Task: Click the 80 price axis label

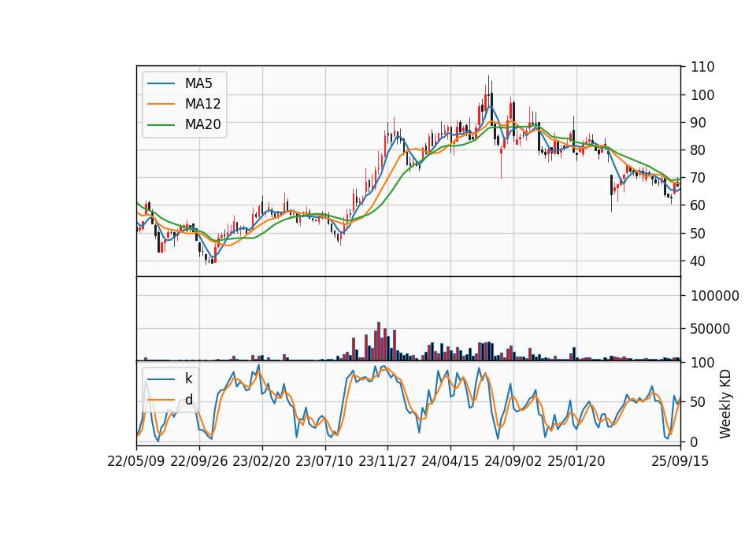Action: (699, 150)
